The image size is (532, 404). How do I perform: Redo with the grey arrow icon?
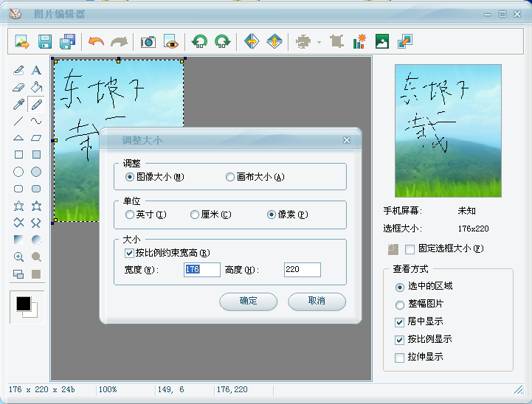[x=119, y=42]
